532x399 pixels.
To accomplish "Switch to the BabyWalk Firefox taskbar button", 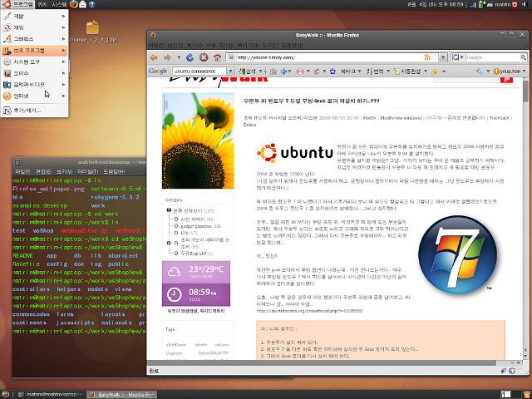I will coord(121,394).
